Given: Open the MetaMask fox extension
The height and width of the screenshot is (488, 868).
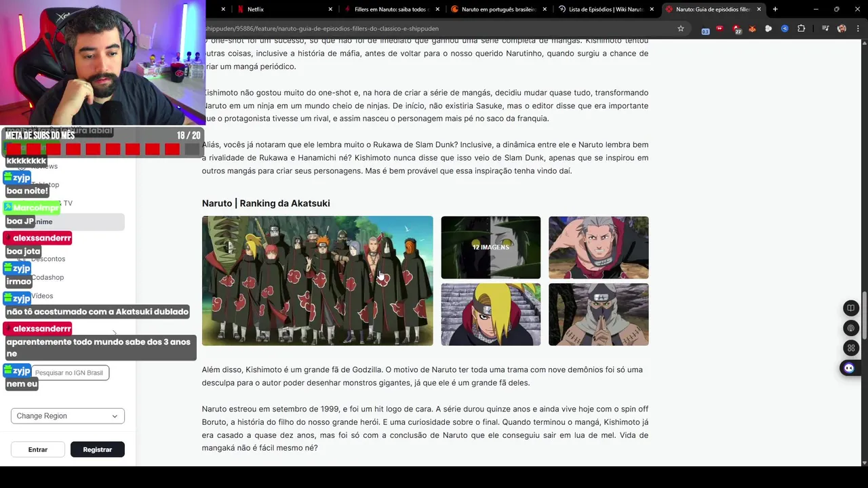Looking at the screenshot, I should pyautogui.click(x=752, y=28).
